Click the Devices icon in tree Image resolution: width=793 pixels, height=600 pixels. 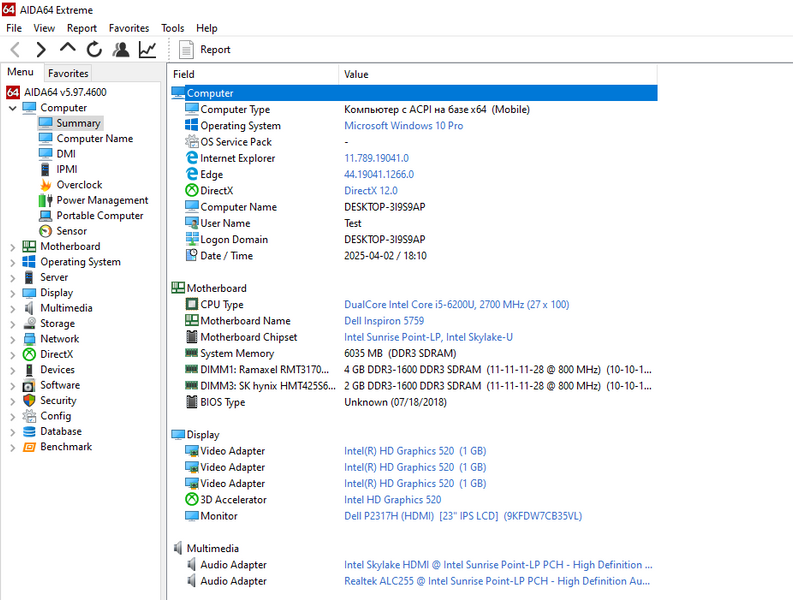pos(29,370)
